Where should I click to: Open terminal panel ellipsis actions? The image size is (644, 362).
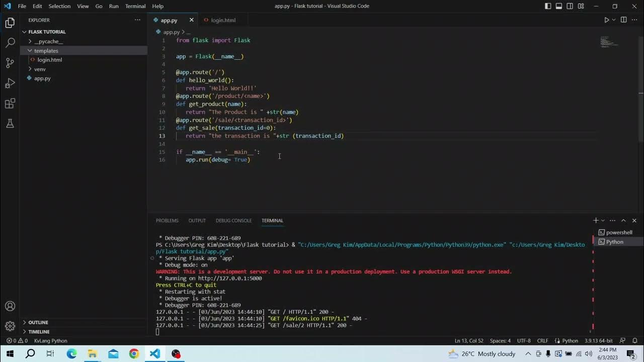[612, 220]
